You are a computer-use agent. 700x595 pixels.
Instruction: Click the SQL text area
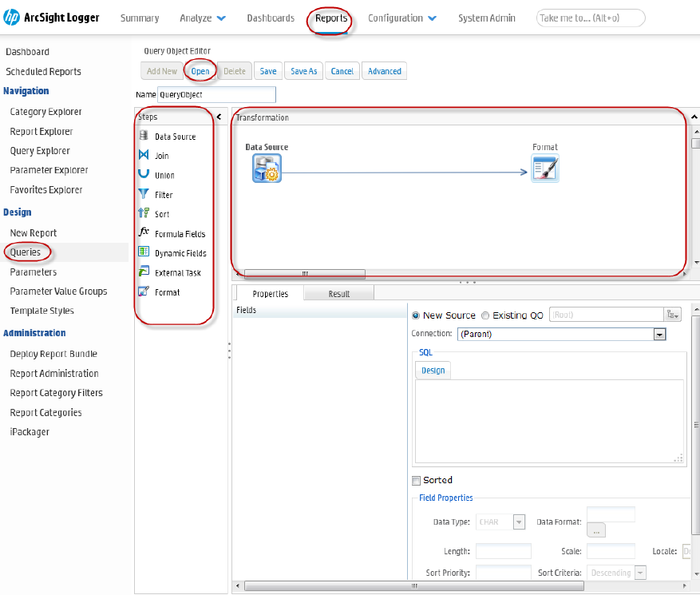click(549, 421)
